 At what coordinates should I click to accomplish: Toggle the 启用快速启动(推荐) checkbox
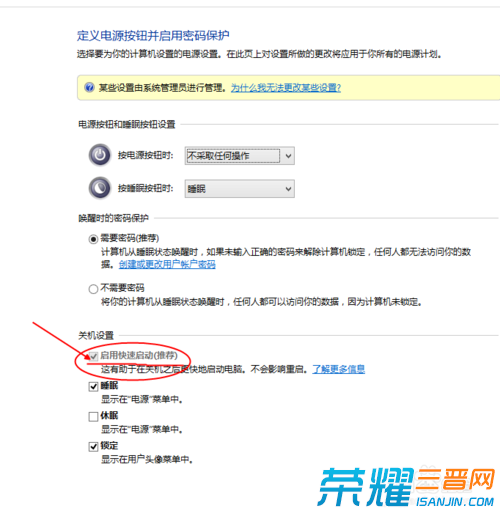93,356
